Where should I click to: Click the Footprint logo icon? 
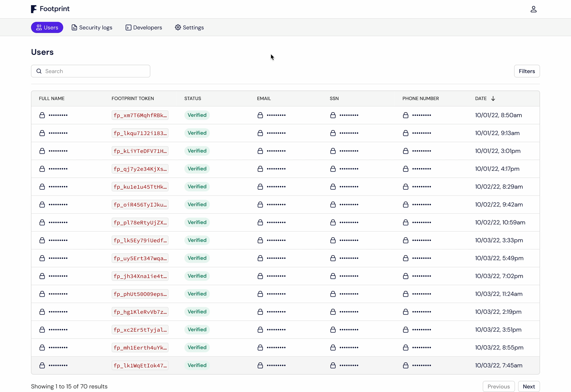click(34, 9)
